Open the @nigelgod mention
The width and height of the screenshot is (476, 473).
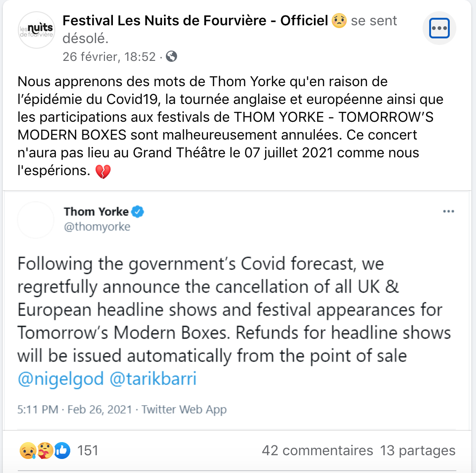tap(60, 379)
